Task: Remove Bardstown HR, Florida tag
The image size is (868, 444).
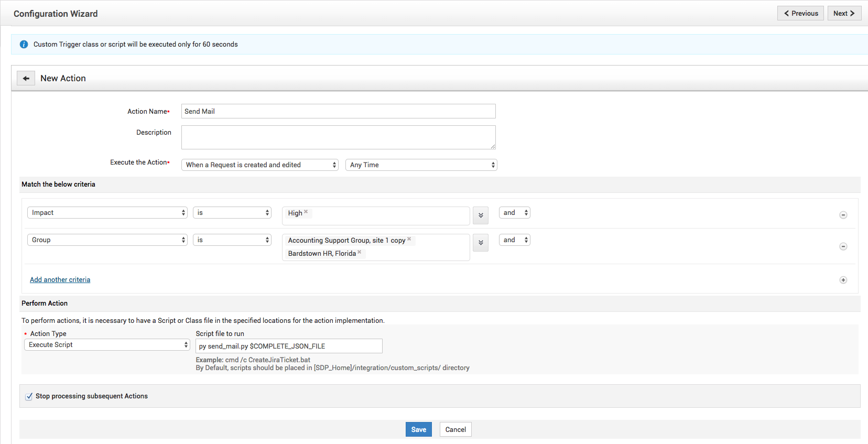Action: pos(360,253)
